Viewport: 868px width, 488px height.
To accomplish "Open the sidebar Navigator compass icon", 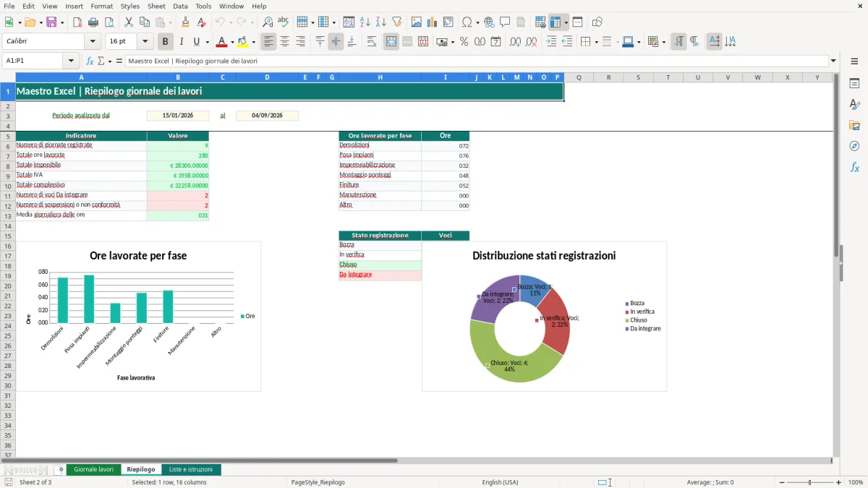I will click(854, 146).
